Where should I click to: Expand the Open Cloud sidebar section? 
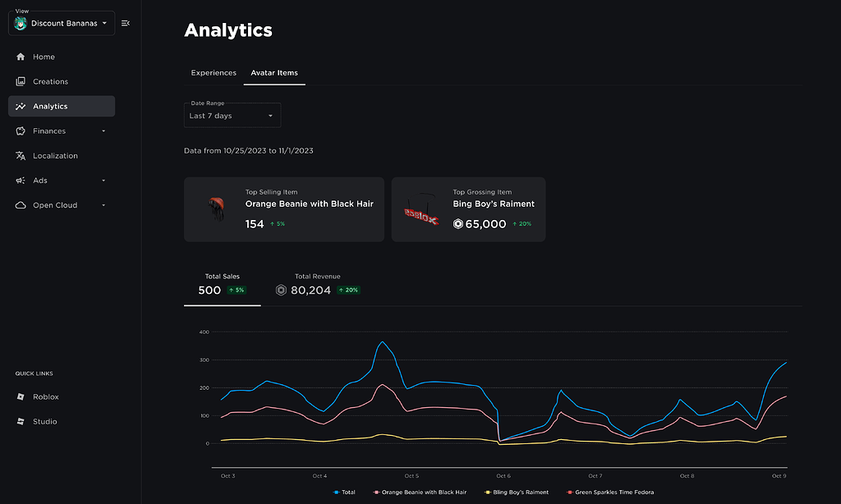(103, 204)
